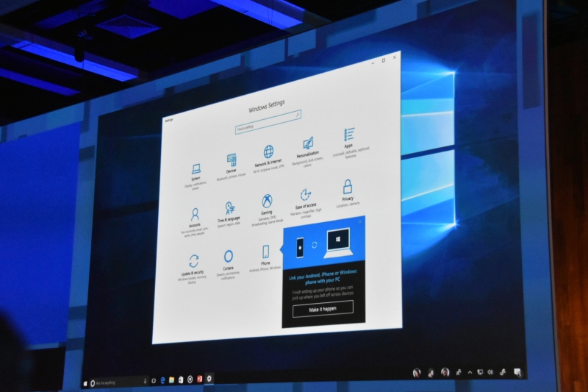Click Cortana's 'Ask me anything' search box
The height and width of the screenshot is (392, 588).
point(119,382)
